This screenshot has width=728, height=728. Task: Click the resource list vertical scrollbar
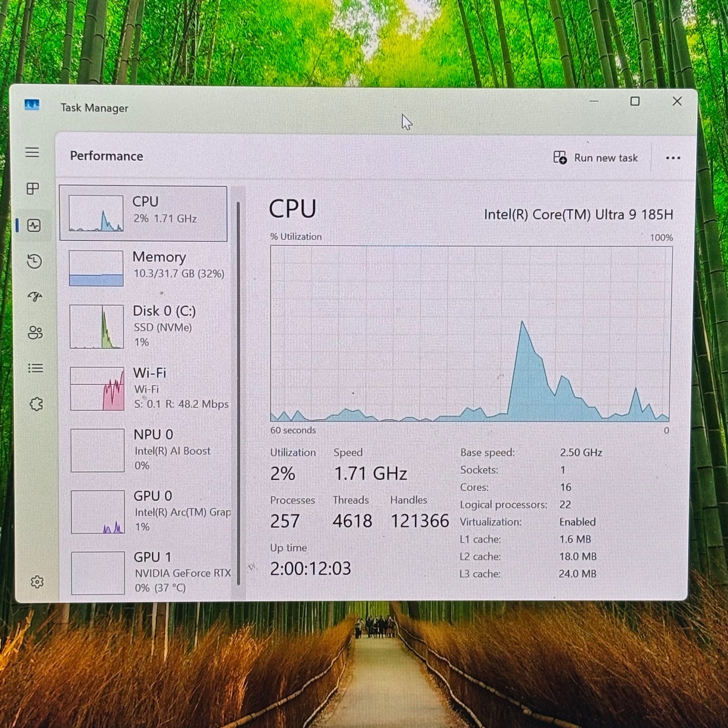pyautogui.click(x=238, y=393)
